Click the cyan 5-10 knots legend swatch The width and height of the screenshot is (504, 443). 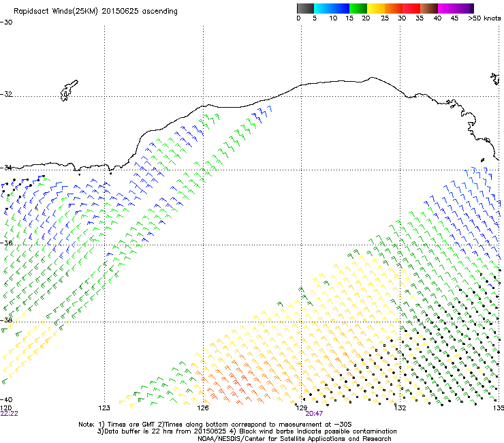323,8
